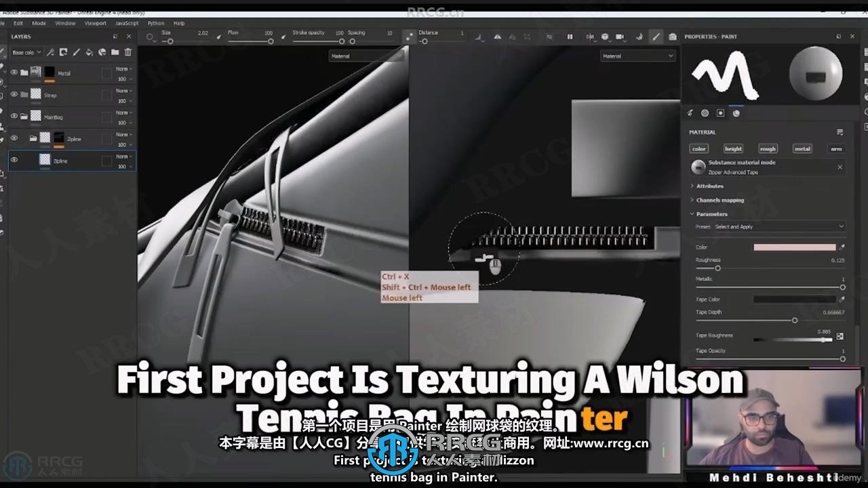This screenshot has height=488, width=868.
Task: Hide the Zipline folder layer
Action: (x=14, y=138)
